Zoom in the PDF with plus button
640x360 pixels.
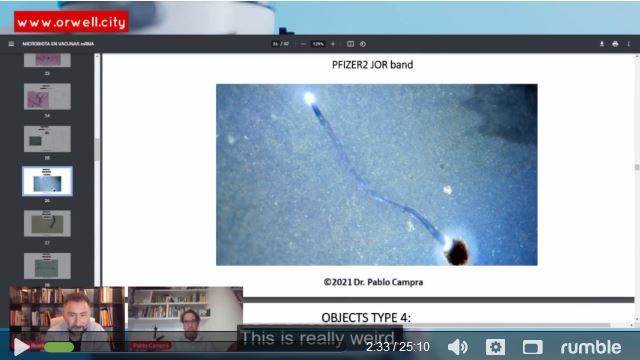(333, 44)
